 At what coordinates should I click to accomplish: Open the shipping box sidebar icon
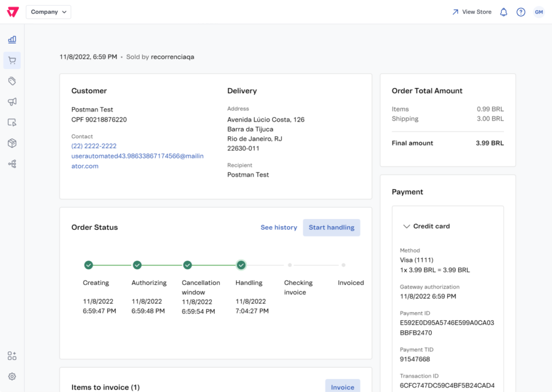point(12,143)
